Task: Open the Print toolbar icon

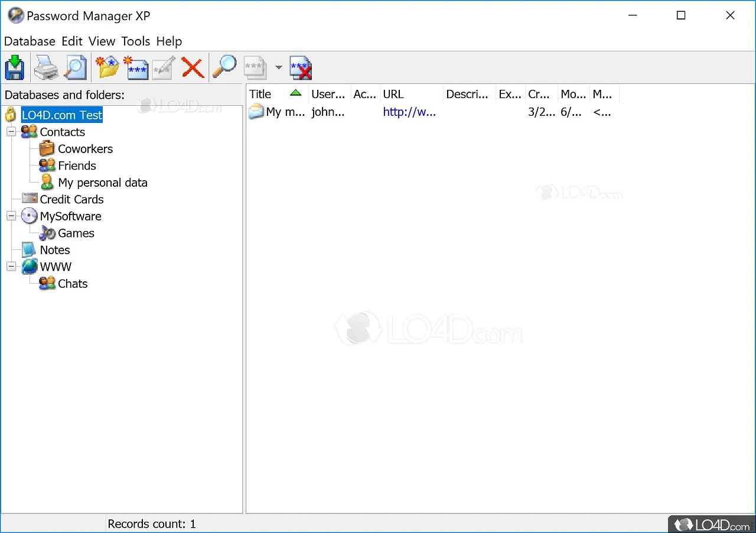Action: point(45,67)
